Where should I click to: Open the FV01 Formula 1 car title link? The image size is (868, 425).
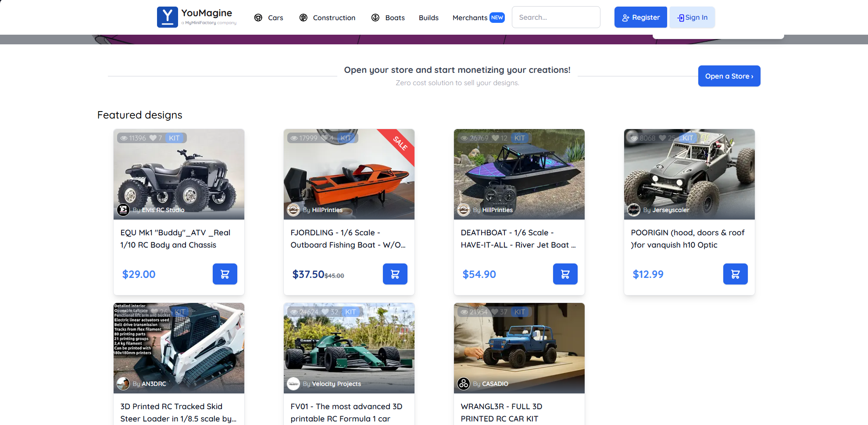346,412
